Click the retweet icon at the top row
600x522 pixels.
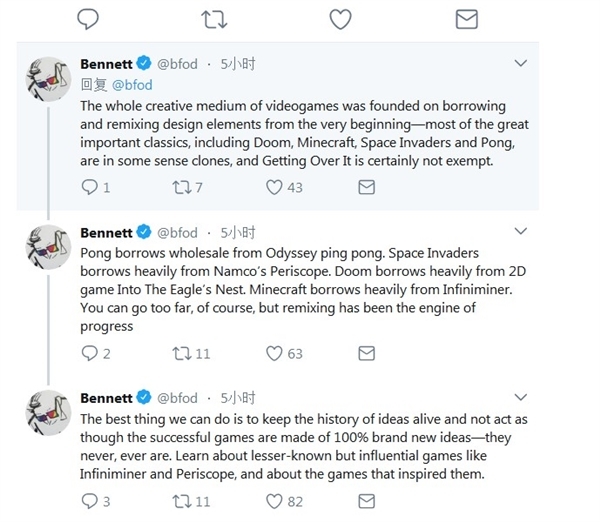[x=215, y=18]
